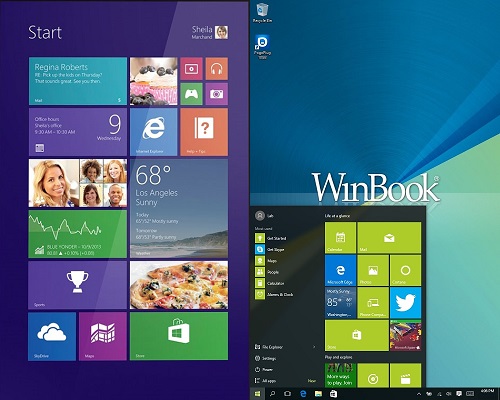Open the Action Center notification icon
The height and width of the screenshot is (400, 500).
tap(459, 394)
